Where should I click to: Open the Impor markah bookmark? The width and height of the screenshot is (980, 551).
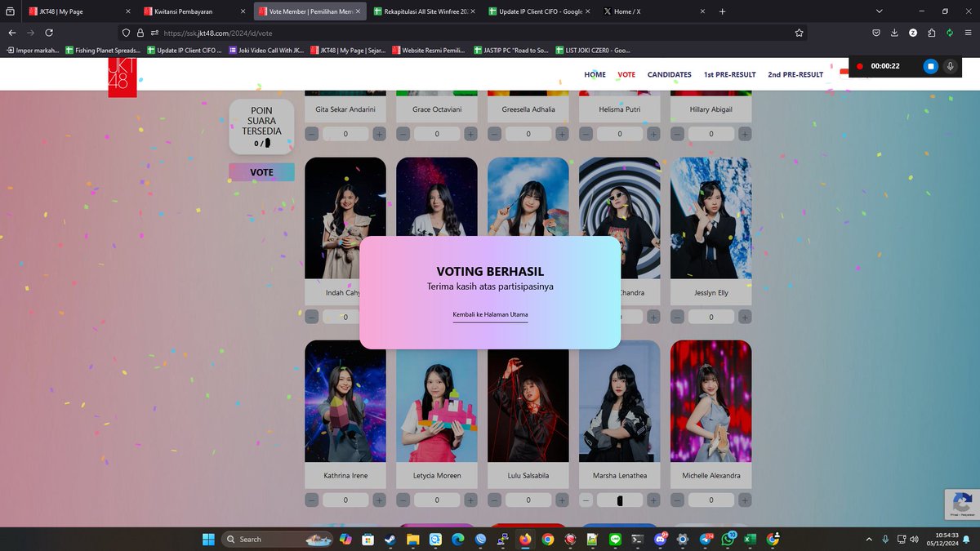coord(32,50)
